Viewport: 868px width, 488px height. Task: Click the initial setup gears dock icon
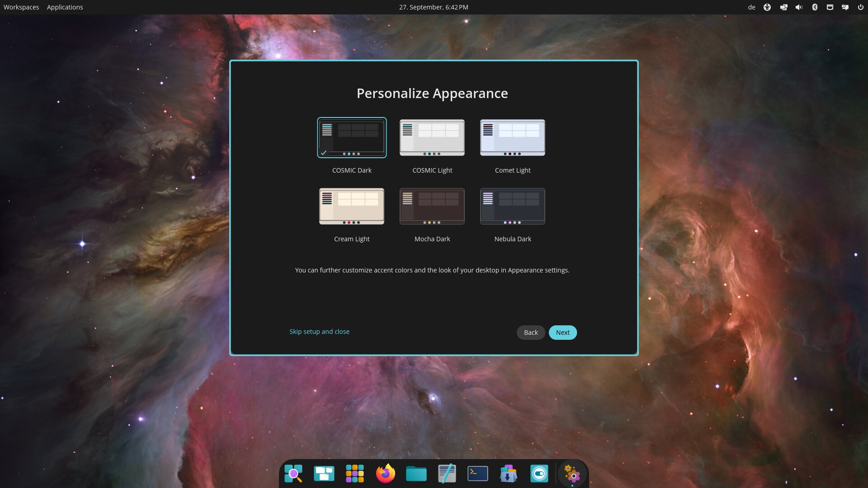(x=572, y=474)
